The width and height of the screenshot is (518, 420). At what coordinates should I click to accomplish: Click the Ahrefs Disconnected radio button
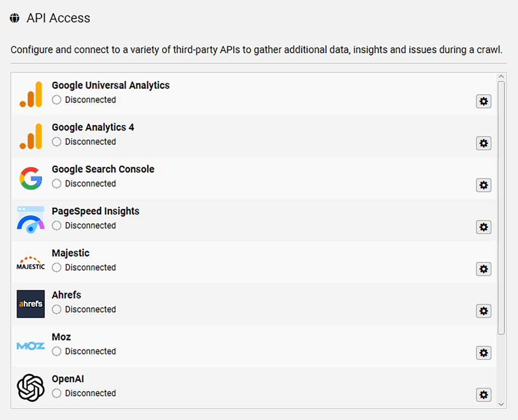click(x=57, y=309)
